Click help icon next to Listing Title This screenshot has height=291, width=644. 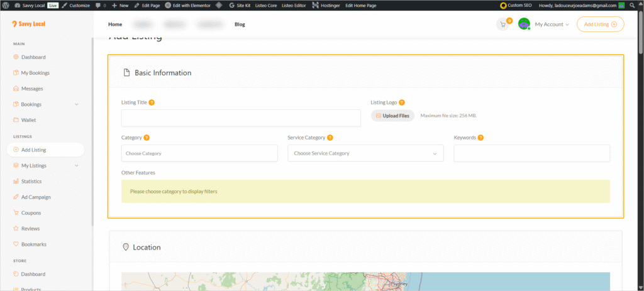pos(152,102)
